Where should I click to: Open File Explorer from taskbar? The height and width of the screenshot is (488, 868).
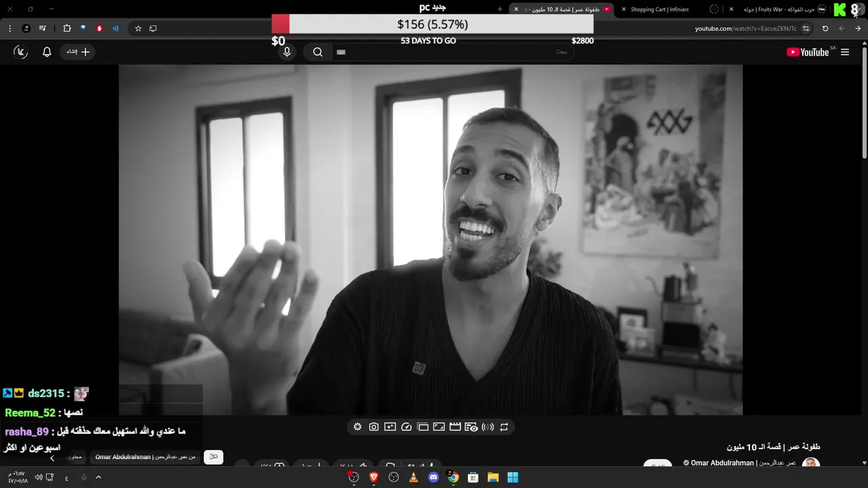pyautogui.click(x=493, y=477)
